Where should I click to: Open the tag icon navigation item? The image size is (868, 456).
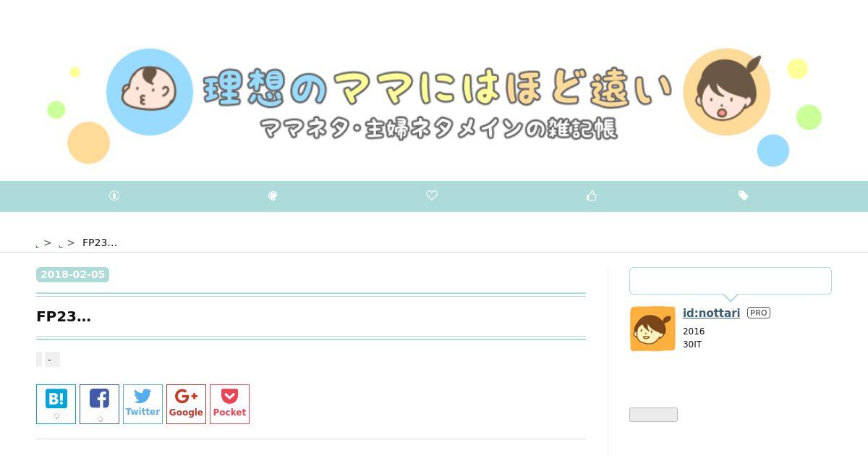coord(743,195)
